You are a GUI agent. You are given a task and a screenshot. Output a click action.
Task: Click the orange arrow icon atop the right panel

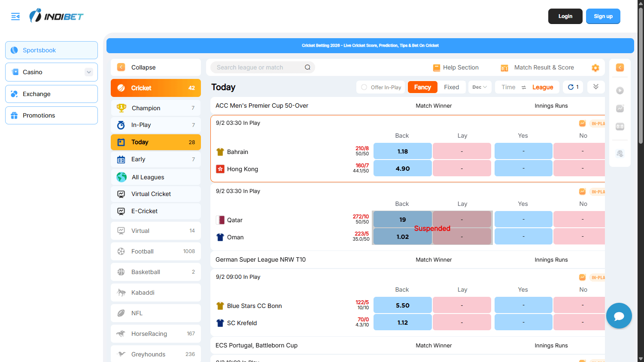tap(620, 67)
